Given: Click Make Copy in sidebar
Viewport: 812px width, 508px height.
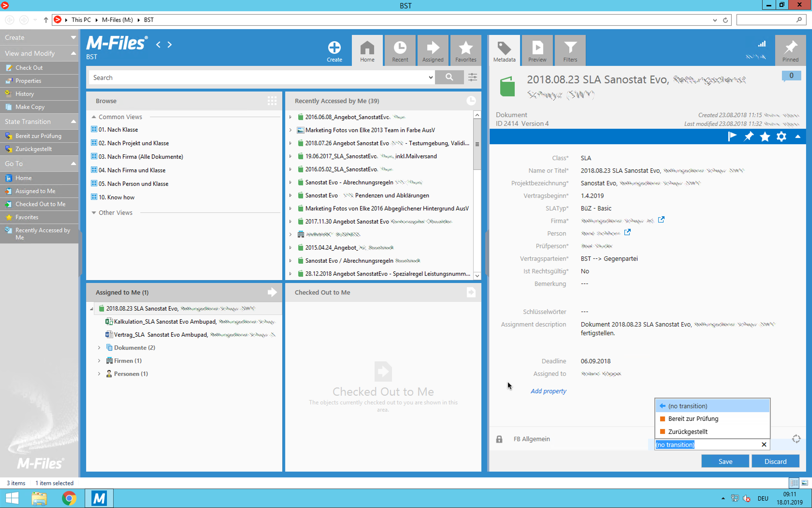Looking at the screenshot, I should pyautogui.click(x=39, y=107).
